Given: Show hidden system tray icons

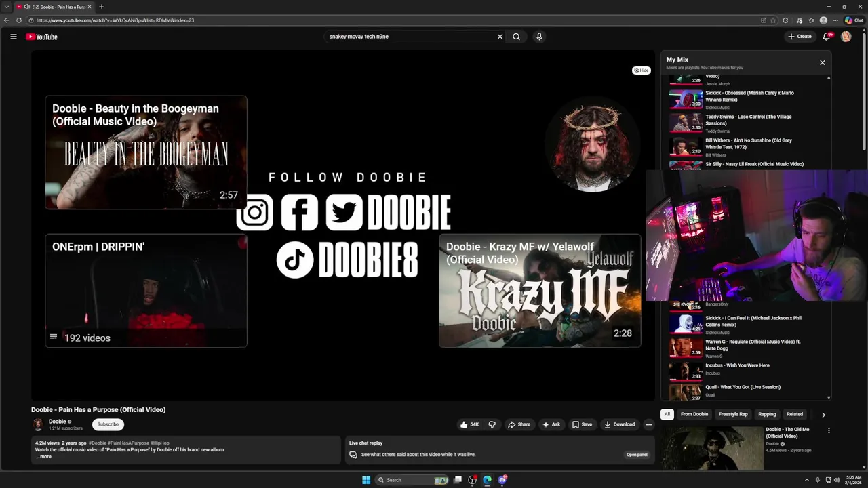Looking at the screenshot, I should click(x=806, y=480).
